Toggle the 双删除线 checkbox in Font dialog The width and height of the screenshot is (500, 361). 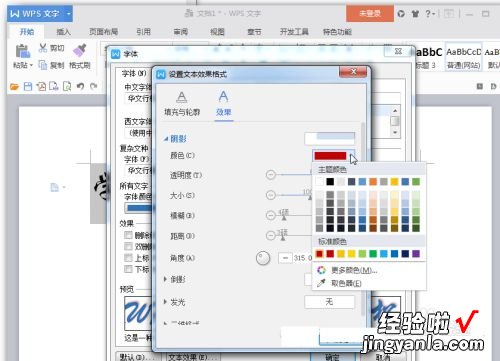(x=128, y=246)
